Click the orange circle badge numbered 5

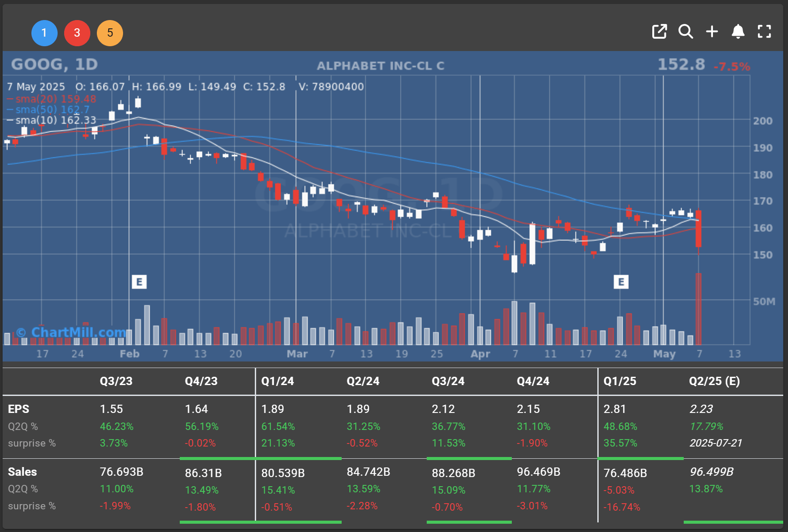click(x=110, y=33)
